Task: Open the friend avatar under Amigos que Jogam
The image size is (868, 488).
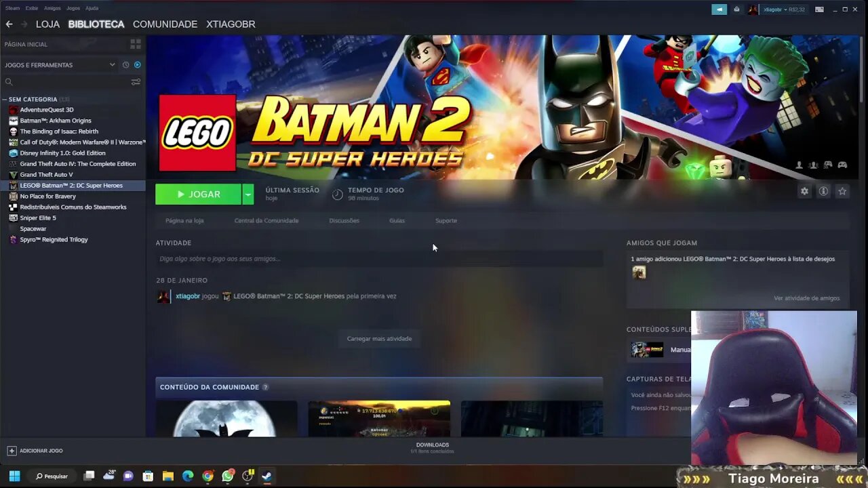Action: pyautogui.click(x=639, y=272)
